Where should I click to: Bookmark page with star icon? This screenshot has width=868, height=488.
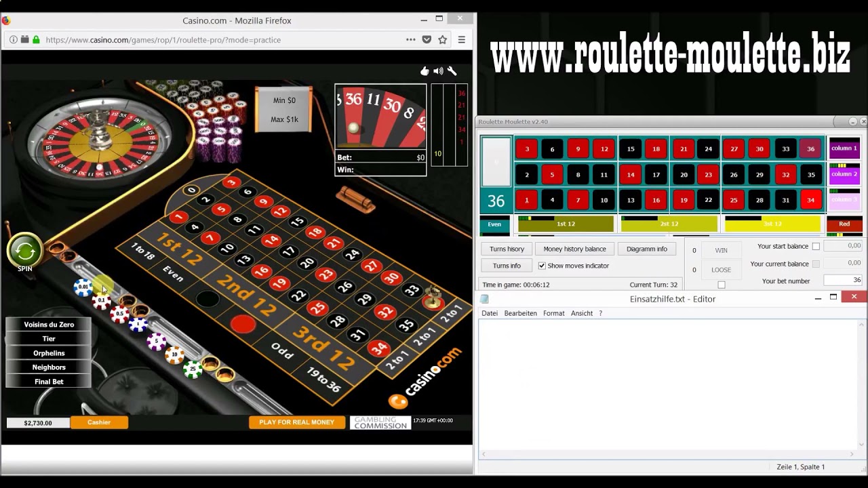[443, 40]
